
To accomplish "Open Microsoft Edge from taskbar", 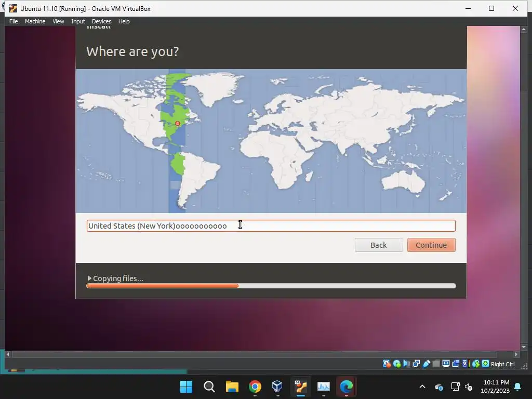I will coord(347,387).
